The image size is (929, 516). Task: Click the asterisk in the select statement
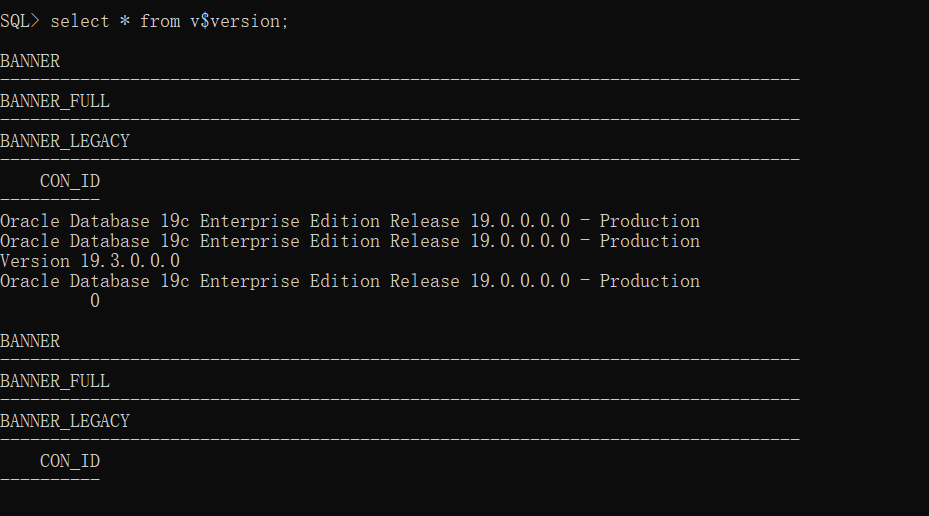[125, 21]
